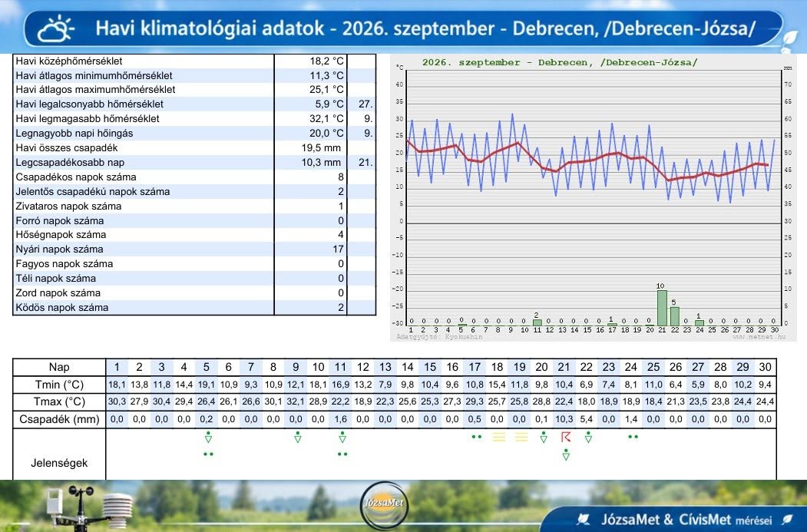Image resolution: width=807 pixels, height=532 pixels.
Task: Select the "Havi középhőmérséklet" row label
Action: [x=69, y=61]
